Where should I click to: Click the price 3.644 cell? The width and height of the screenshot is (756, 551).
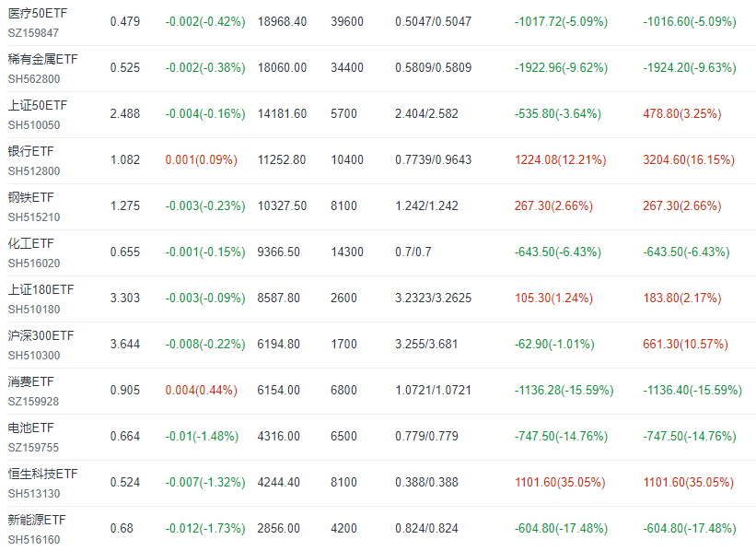point(125,344)
